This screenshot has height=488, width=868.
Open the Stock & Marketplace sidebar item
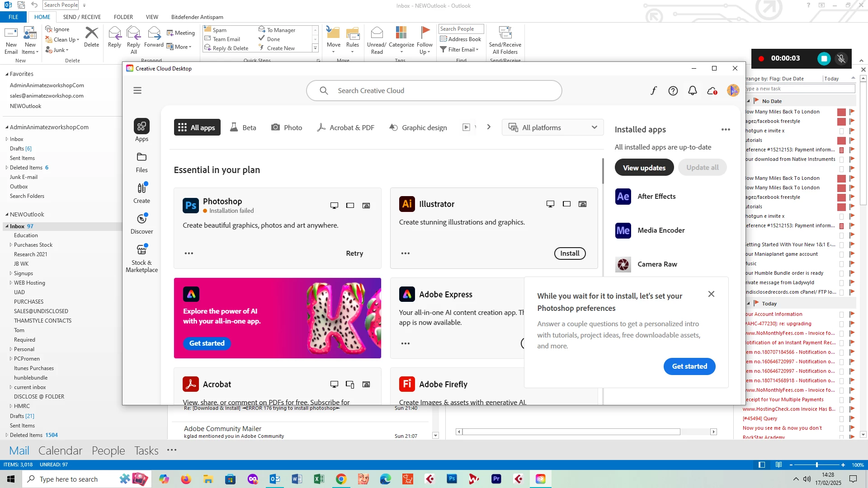coord(142,258)
